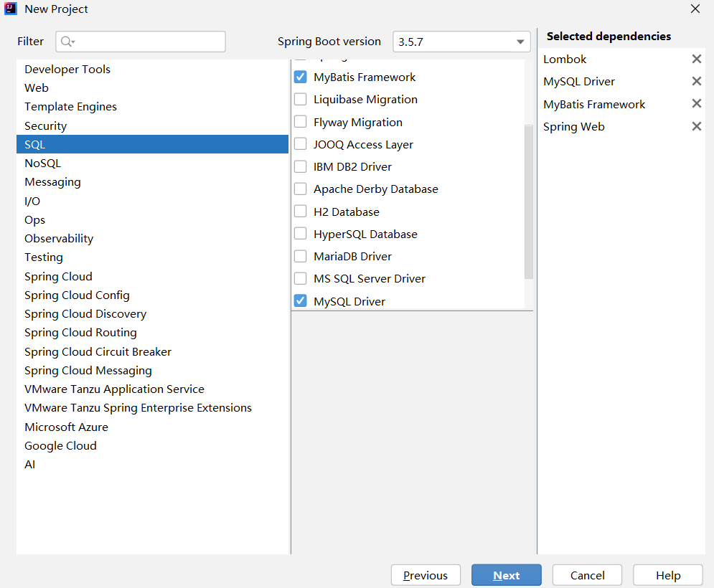The height and width of the screenshot is (588, 714).
Task: Tick H2 Database checkbox
Action: [x=300, y=212]
